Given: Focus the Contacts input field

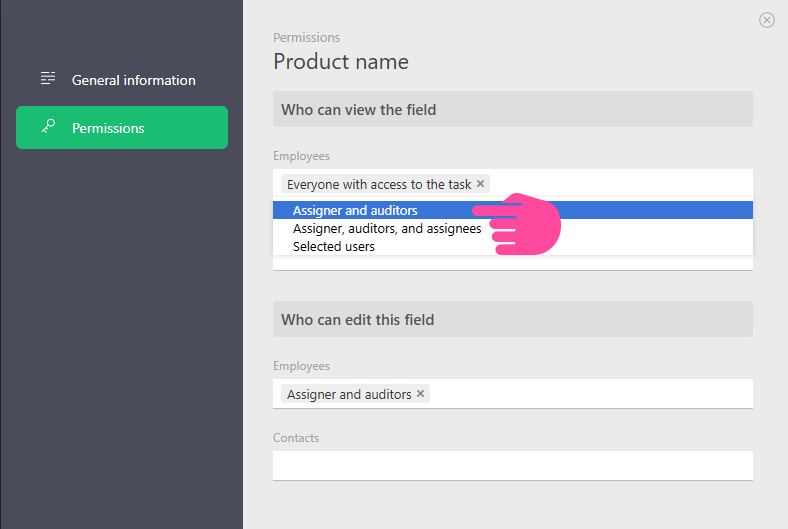Looking at the screenshot, I should [x=512, y=465].
